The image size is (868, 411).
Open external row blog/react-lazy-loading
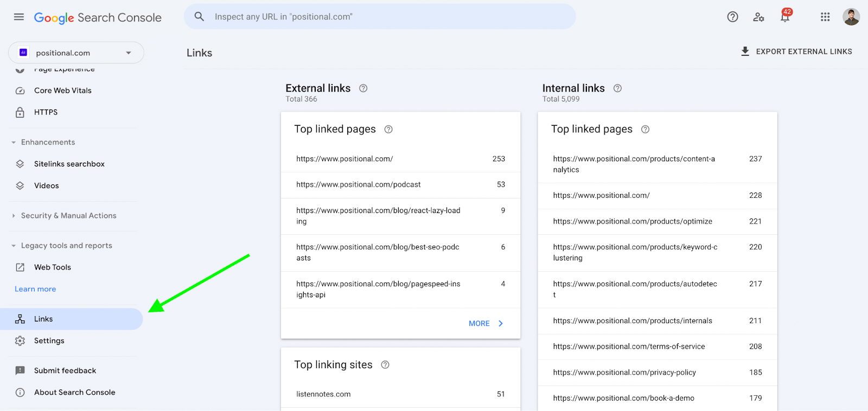[x=401, y=216]
